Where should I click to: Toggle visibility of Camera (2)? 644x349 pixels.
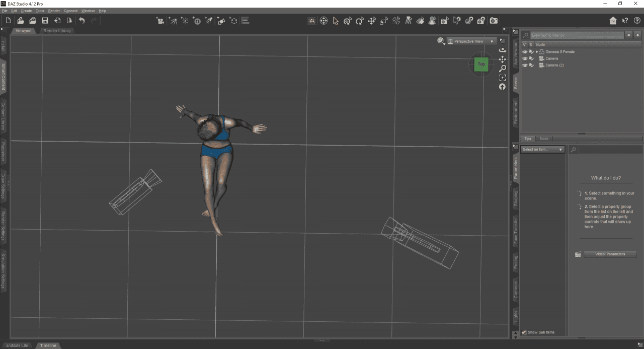(x=525, y=65)
